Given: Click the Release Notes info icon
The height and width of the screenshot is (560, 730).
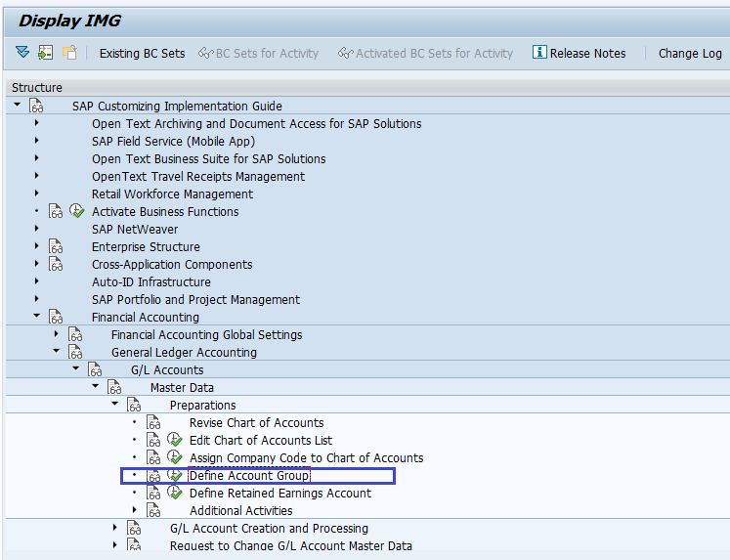Looking at the screenshot, I should [x=539, y=52].
